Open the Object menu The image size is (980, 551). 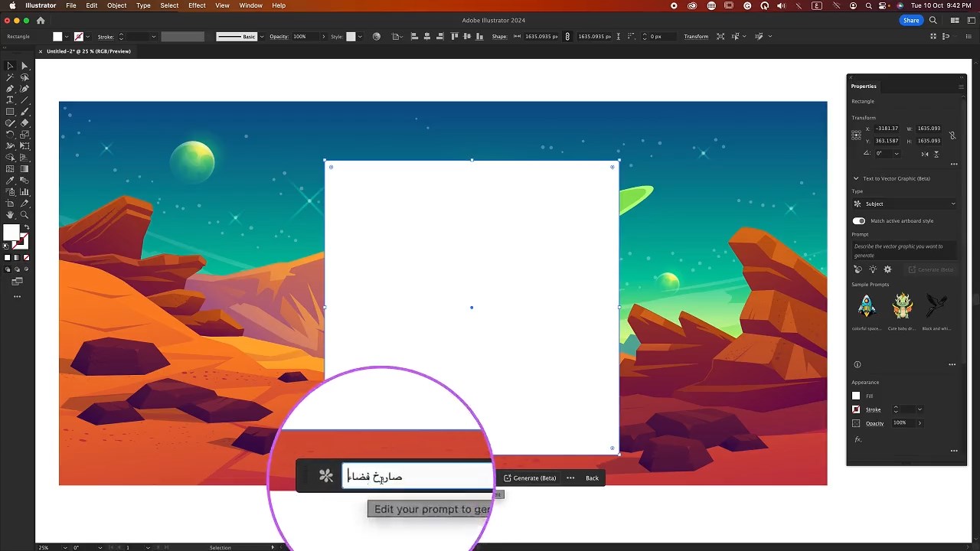point(116,5)
